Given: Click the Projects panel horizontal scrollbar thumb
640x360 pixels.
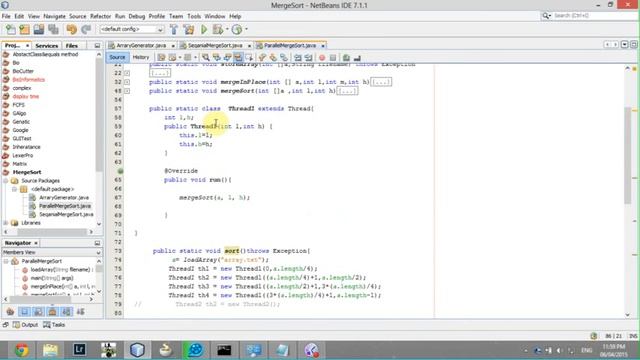Looking at the screenshot, I should [x=52, y=232].
